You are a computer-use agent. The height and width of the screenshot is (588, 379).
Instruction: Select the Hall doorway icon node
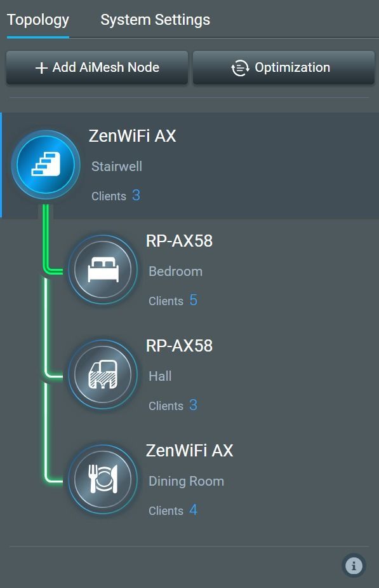point(103,374)
